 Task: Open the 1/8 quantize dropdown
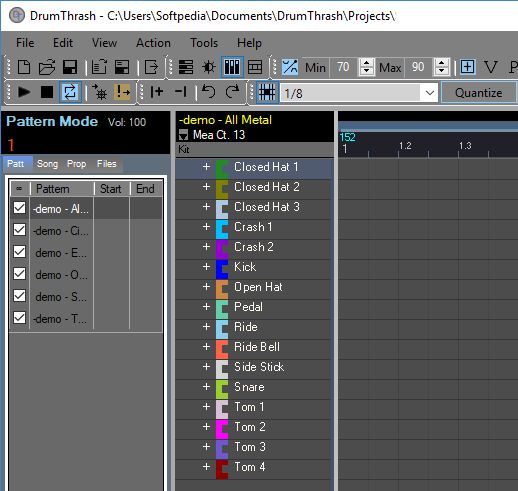click(x=430, y=93)
